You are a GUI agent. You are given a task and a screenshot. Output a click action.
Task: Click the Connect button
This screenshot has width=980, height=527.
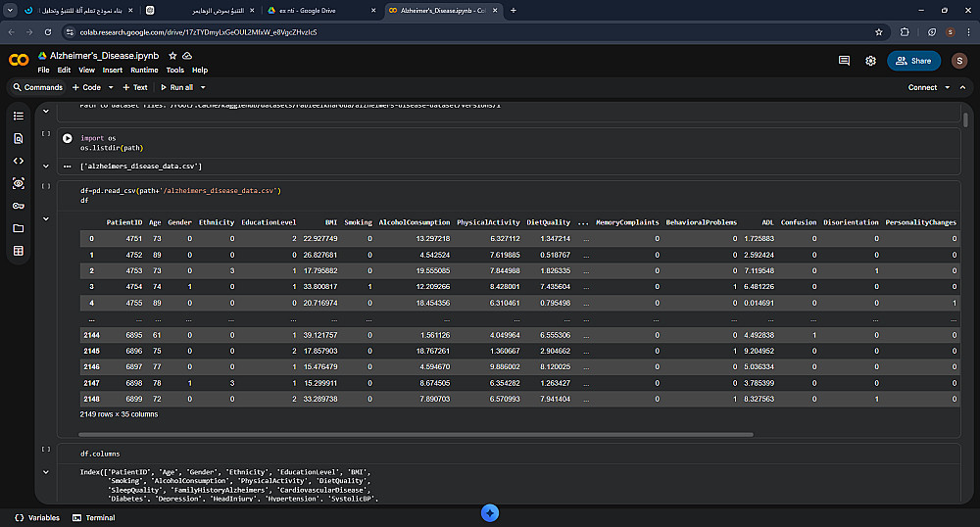922,87
